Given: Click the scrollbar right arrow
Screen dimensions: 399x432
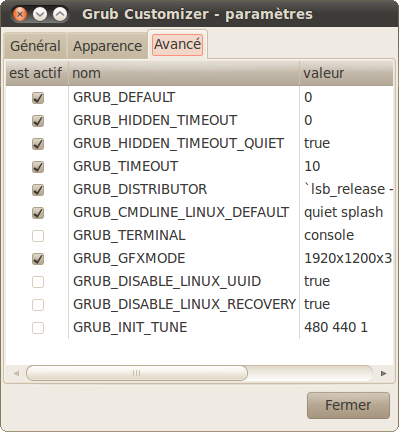Looking at the screenshot, I should (383, 373).
